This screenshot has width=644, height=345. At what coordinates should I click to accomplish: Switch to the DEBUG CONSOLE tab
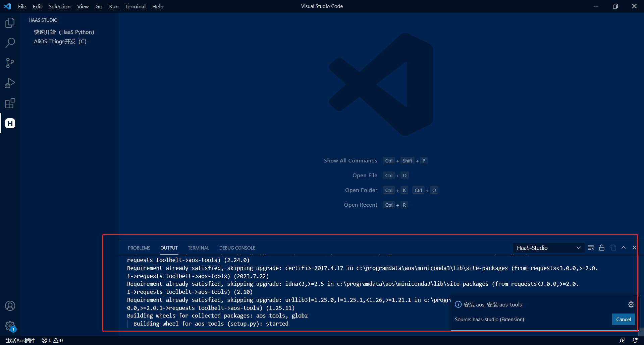click(237, 248)
